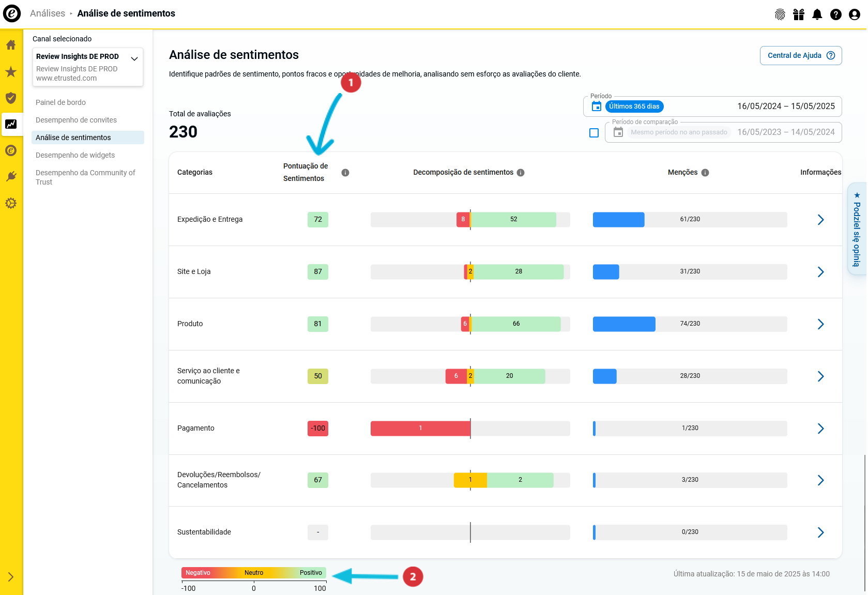This screenshot has height=595, width=868.
Task: Expand the Produto row arrow
Action: pyautogui.click(x=820, y=324)
